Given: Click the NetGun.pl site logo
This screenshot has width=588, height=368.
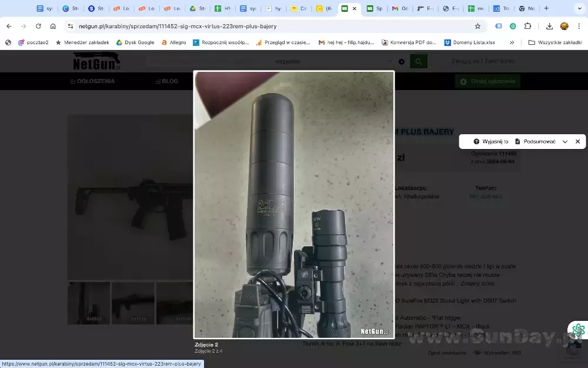Looking at the screenshot, I should (x=97, y=61).
